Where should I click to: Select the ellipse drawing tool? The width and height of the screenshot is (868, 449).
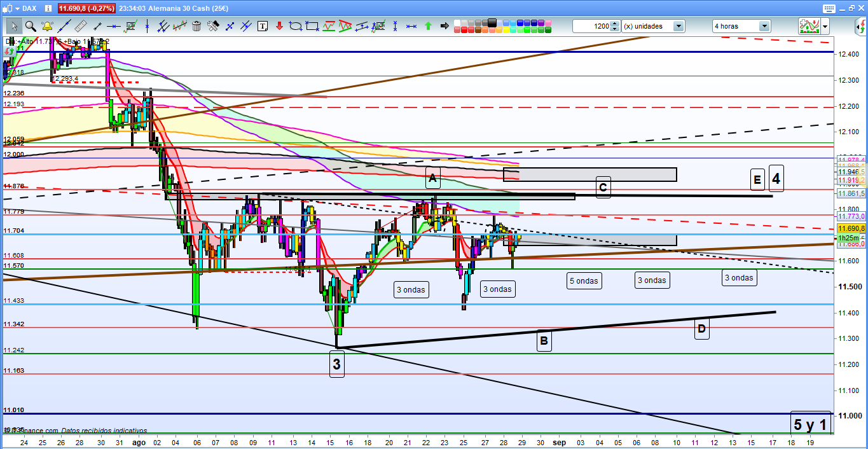point(296,26)
